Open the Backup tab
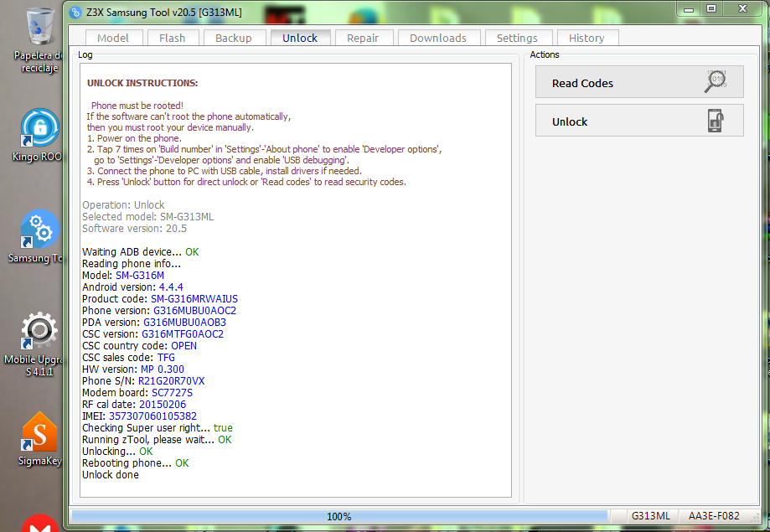This screenshot has height=532, width=770. click(x=233, y=38)
